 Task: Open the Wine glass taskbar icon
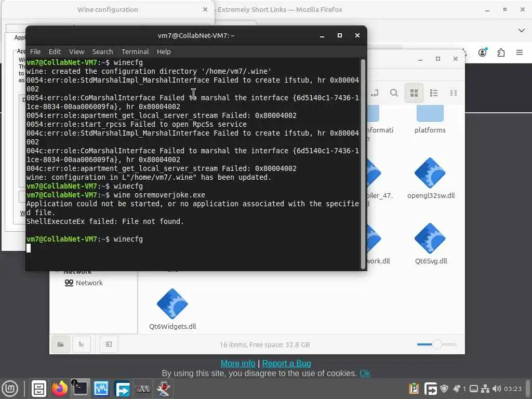[164, 389]
